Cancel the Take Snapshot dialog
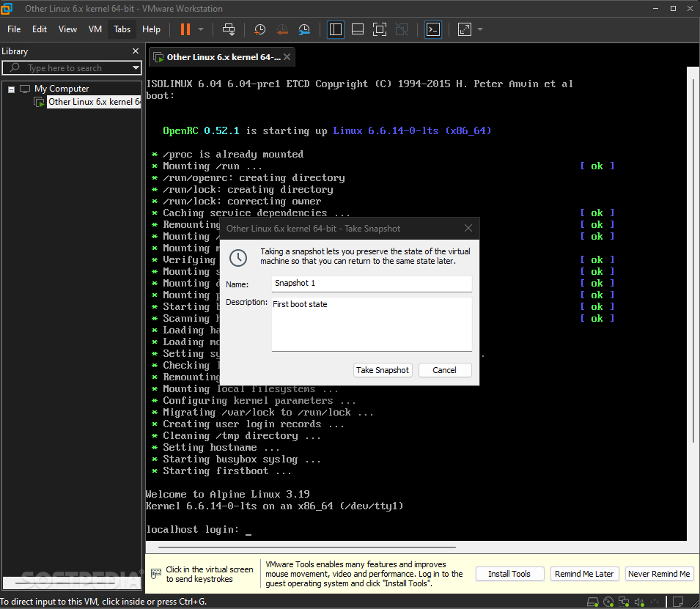Image resolution: width=700 pixels, height=609 pixels. 445,370
